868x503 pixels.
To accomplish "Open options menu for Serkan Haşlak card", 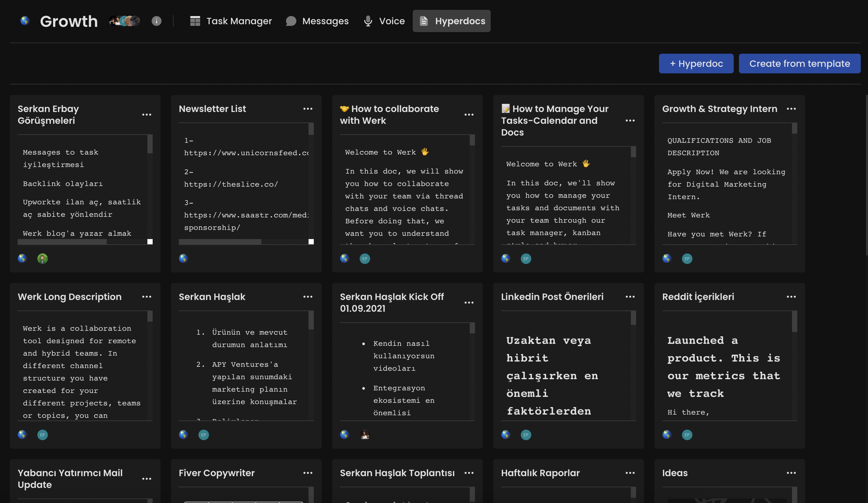I will click(308, 297).
